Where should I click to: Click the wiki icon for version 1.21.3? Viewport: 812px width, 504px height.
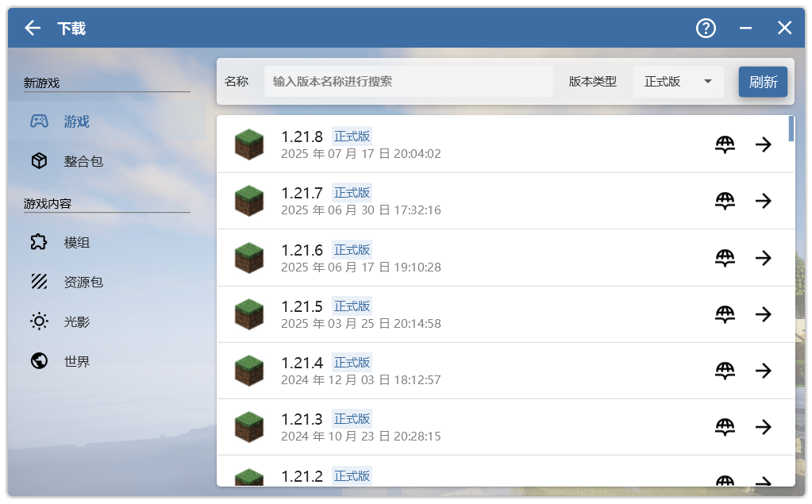[x=725, y=427]
